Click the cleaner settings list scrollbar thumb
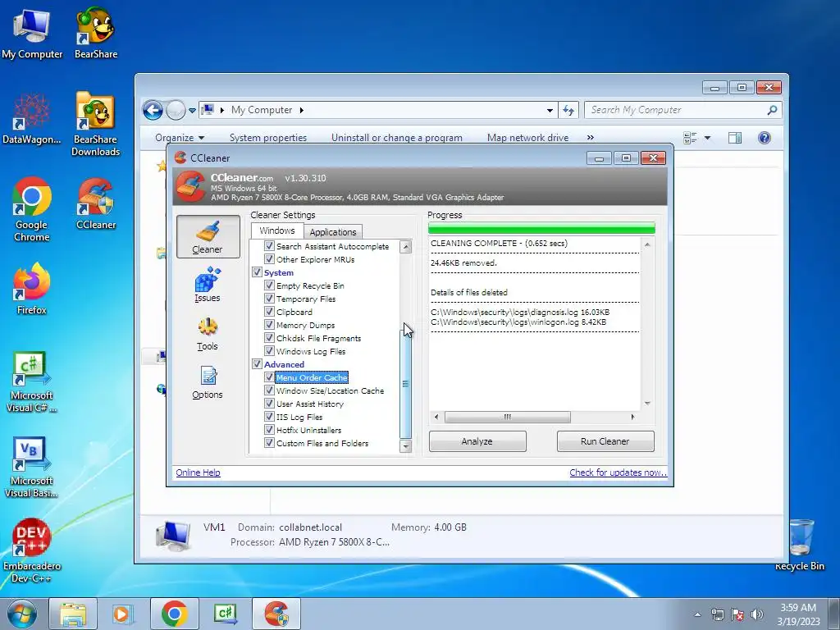840x630 pixels. tap(405, 384)
